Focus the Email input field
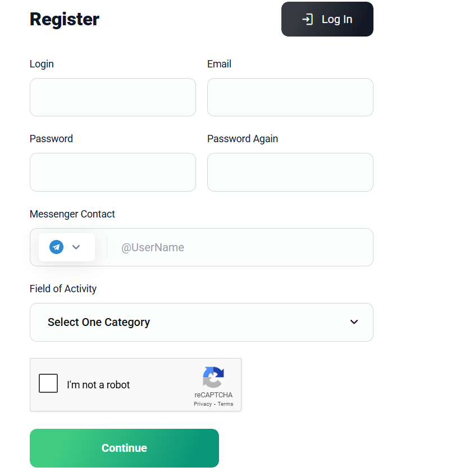465x476 pixels. 290,97
